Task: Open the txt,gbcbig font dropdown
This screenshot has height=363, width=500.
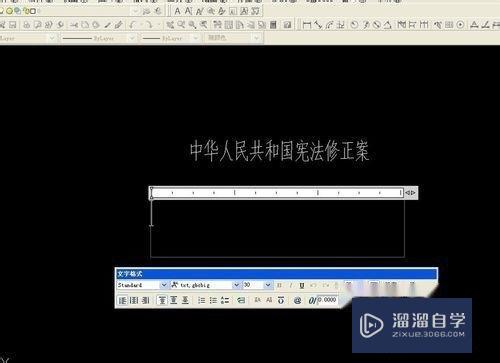Action: click(x=236, y=285)
